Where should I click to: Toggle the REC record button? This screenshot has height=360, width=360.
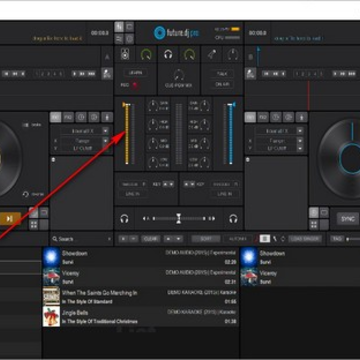(135, 85)
